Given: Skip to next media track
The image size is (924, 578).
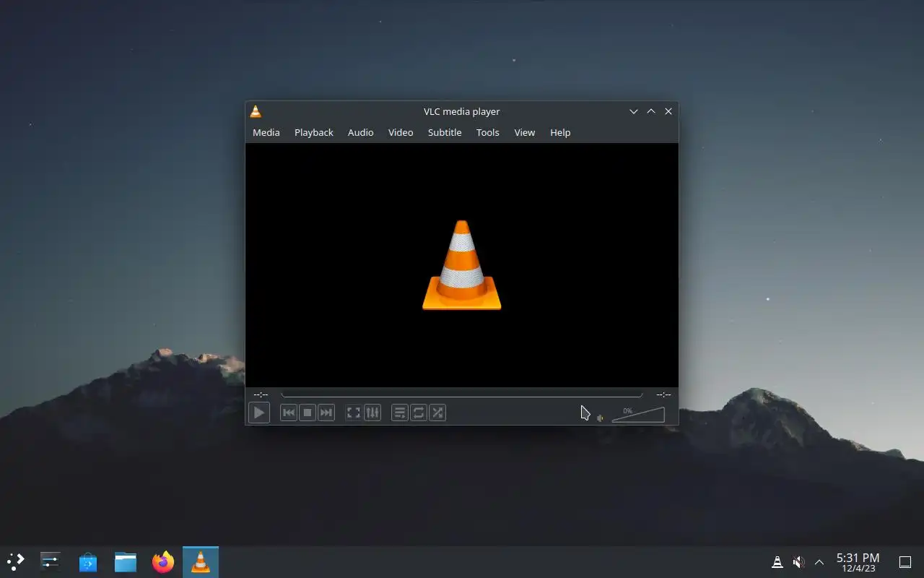Looking at the screenshot, I should 326,413.
